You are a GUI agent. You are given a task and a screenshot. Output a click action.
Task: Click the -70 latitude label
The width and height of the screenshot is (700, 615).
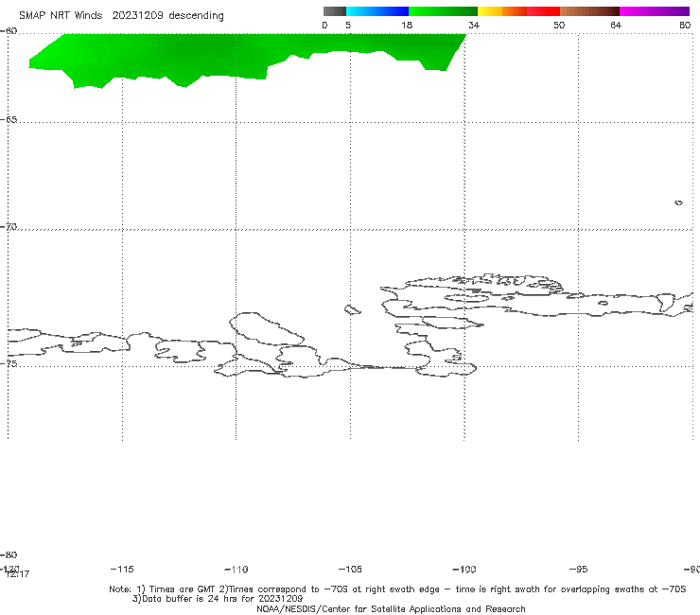[9, 227]
